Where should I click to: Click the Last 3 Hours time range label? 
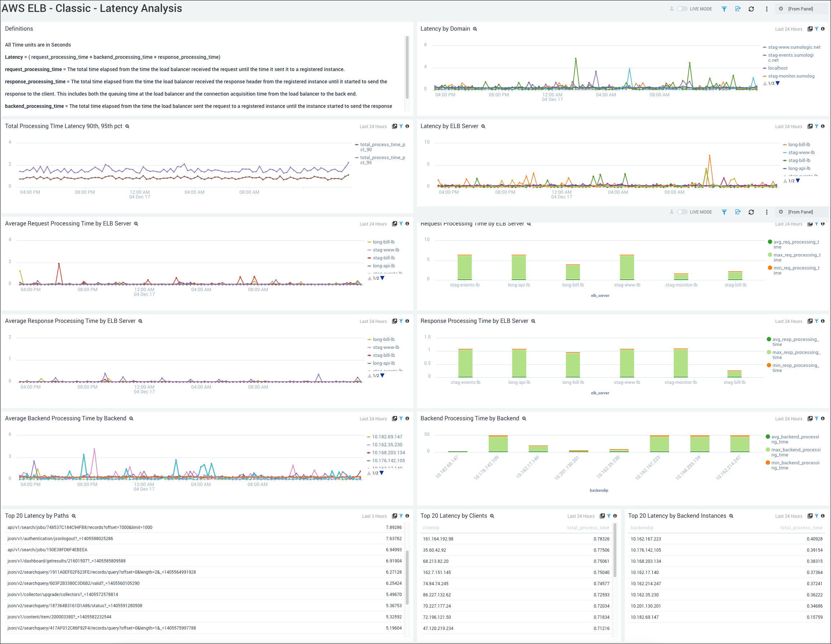point(374,516)
